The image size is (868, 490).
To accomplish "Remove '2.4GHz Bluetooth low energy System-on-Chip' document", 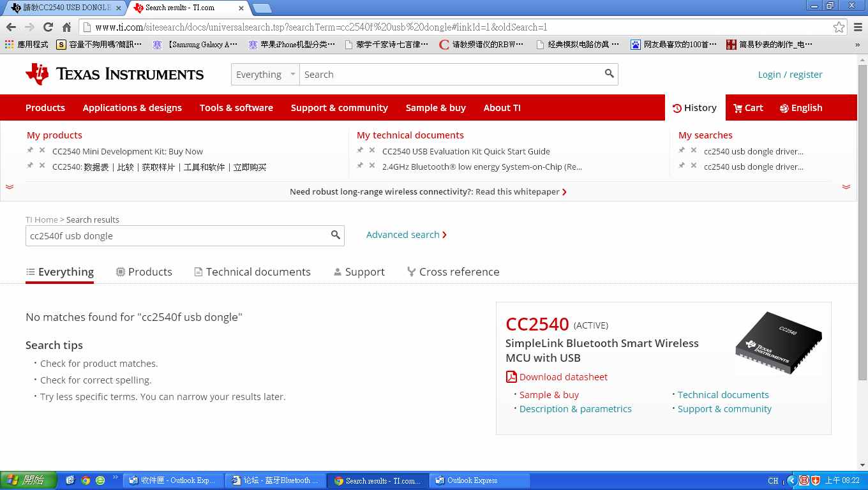I will click(372, 166).
